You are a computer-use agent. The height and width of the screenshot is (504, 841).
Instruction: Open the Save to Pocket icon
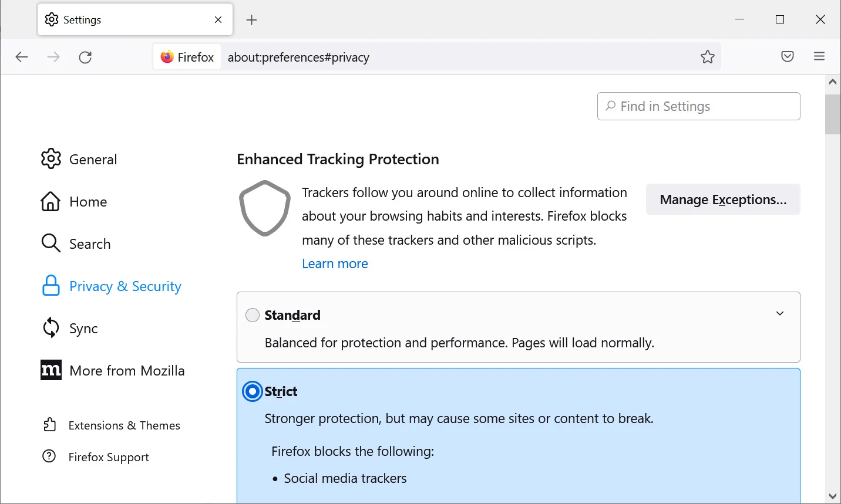click(x=788, y=57)
